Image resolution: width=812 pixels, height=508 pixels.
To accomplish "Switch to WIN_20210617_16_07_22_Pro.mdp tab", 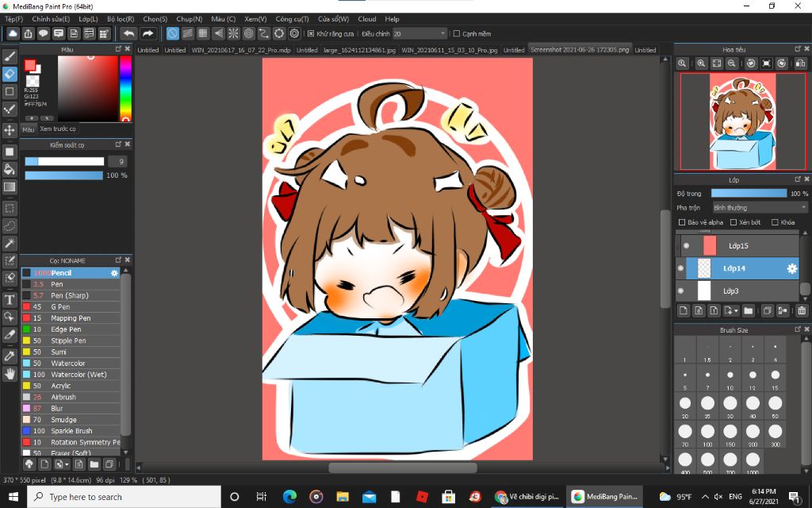I will pos(241,50).
